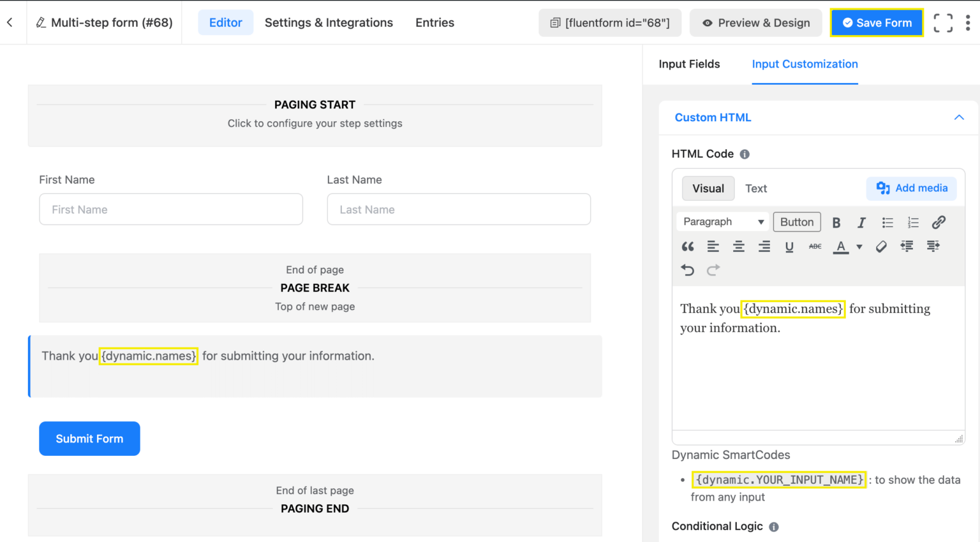Open Preview & Design
This screenshot has width=980, height=542.
point(755,22)
